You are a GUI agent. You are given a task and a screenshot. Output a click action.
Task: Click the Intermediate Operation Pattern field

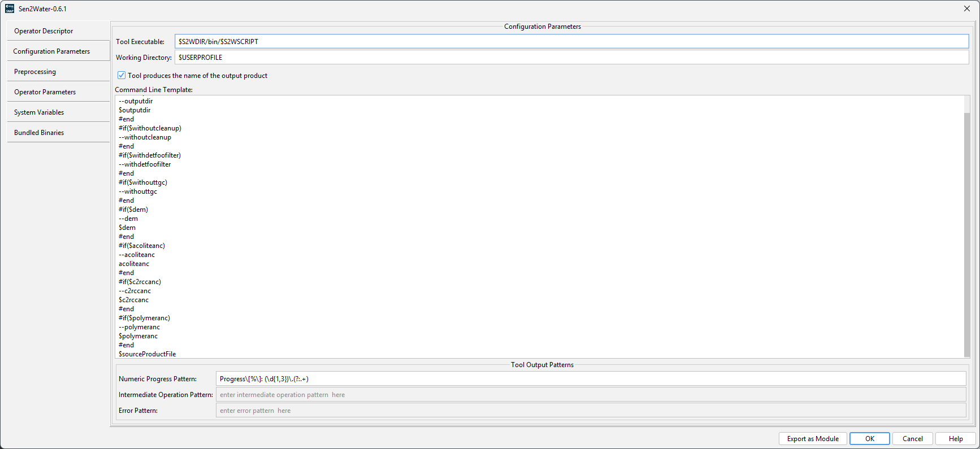point(591,395)
